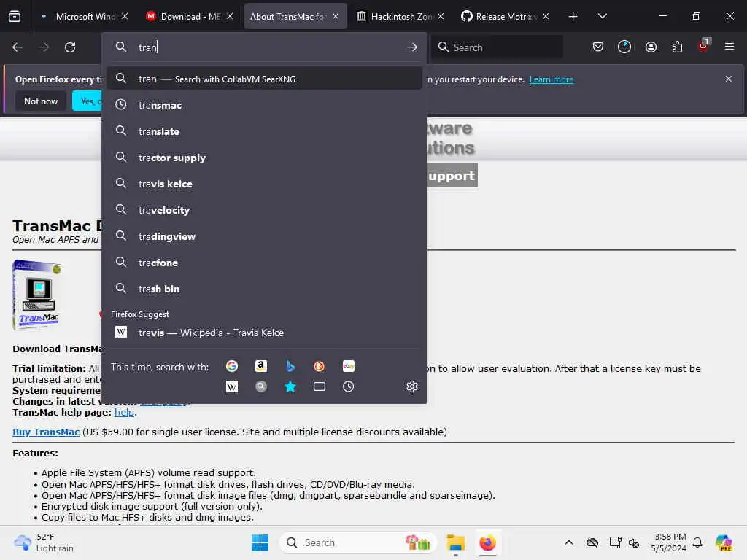Search bookmarks using the star icon

click(290, 386)
